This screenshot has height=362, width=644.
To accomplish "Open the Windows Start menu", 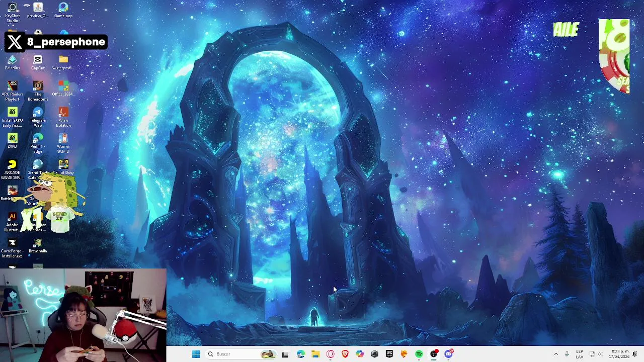I will pos(196,354).
